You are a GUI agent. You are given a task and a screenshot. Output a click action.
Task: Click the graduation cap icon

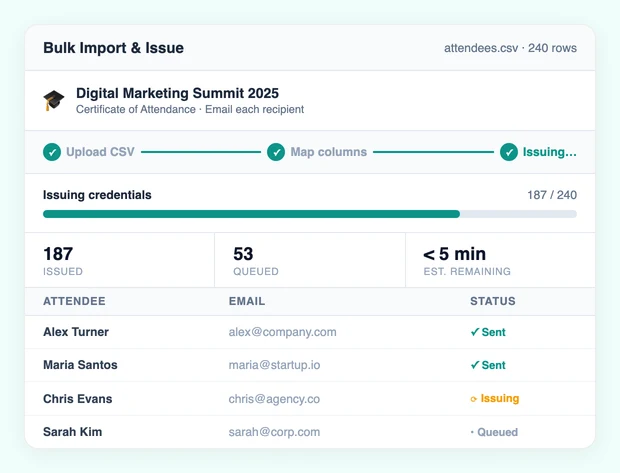(x=53, y=100)
